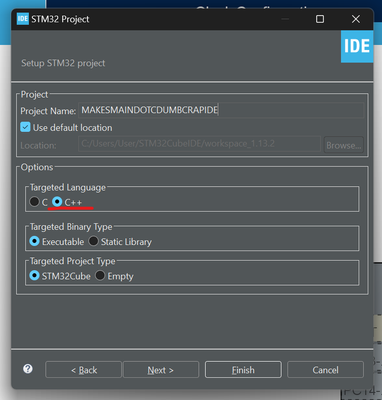Select the C++ language radio button
382x400 pixels.
tap(57, 202)
